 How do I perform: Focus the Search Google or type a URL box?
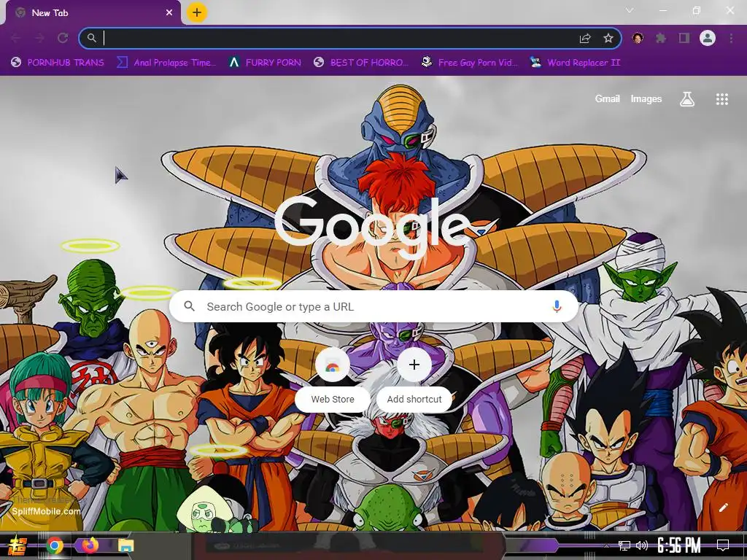[374, 307]
